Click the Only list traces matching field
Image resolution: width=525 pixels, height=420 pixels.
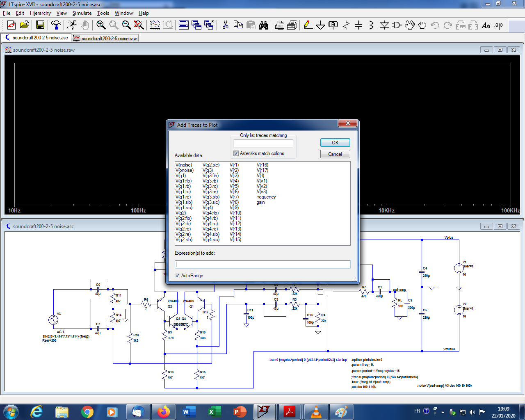click(263, 144)
